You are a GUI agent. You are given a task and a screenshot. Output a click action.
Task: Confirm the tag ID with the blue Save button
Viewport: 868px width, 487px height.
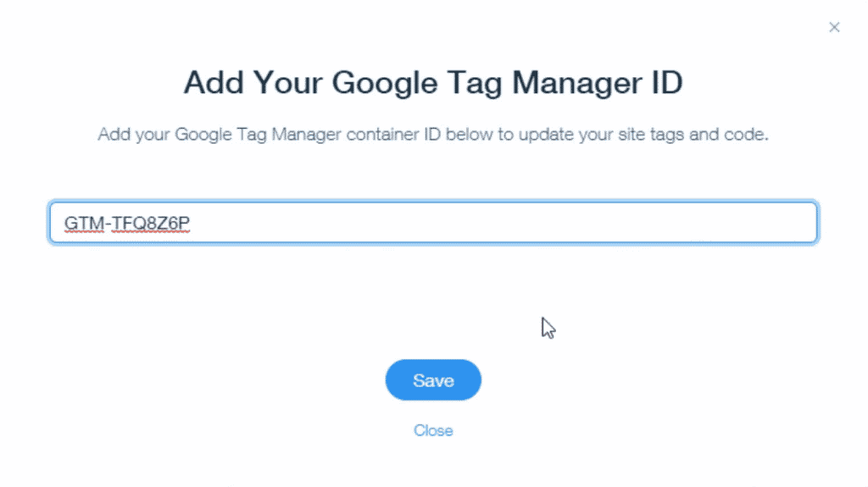[433, 380]
